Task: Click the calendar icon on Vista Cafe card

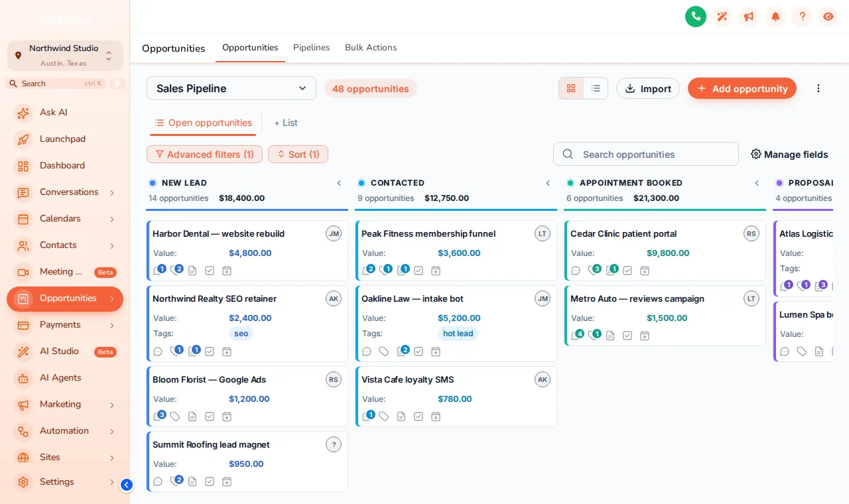Action: coord(436,416)
